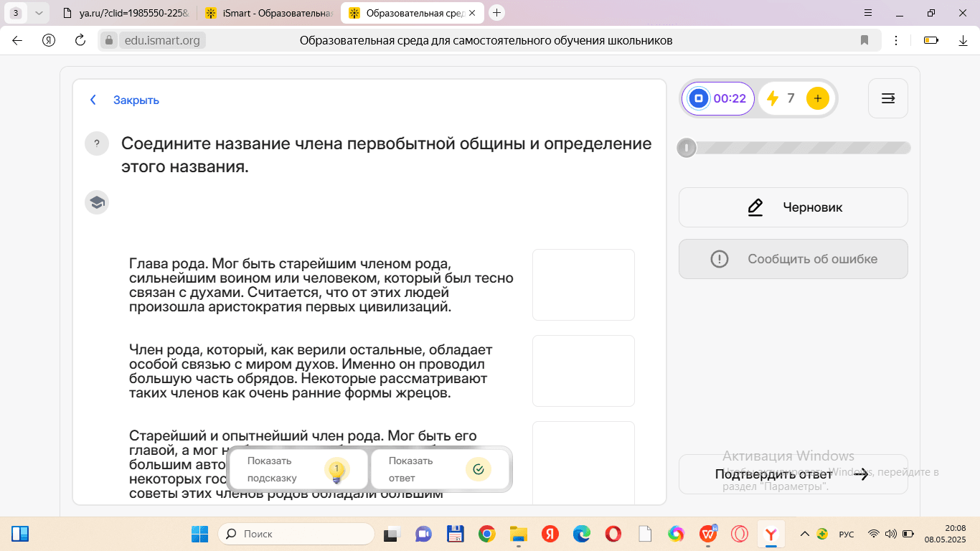Click the site lock icon in the address bar
Viewport: 980px width, 551px height.
[x=109, y=40]
